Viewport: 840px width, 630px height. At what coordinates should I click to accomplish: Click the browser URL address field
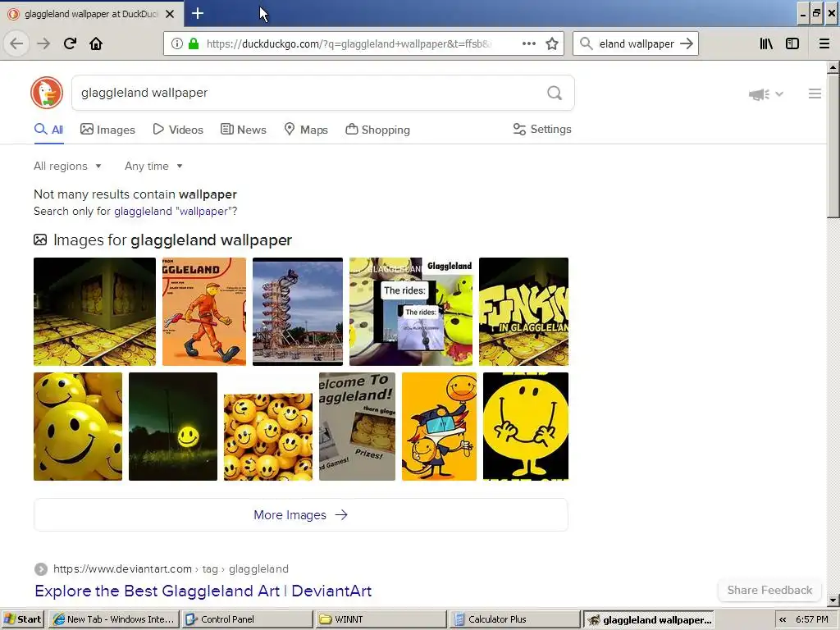(348, 44)
